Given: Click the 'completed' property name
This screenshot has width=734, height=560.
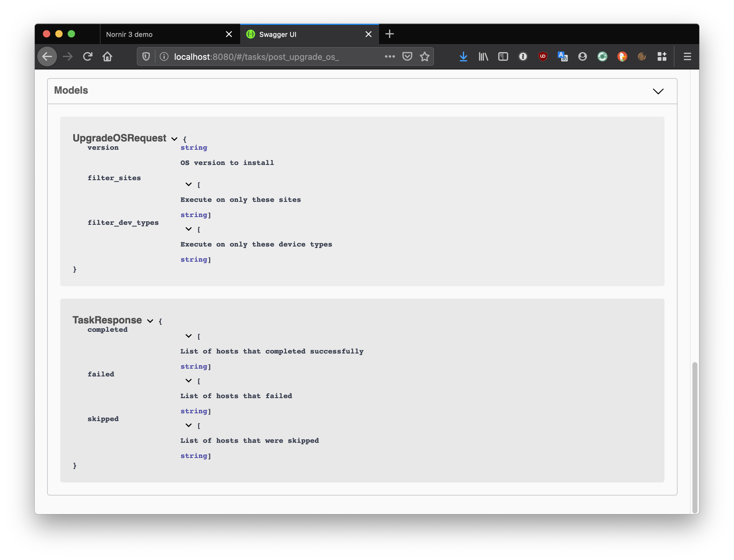Looking at the screenshot, I should pyautogui.click(x=107, y=330).
